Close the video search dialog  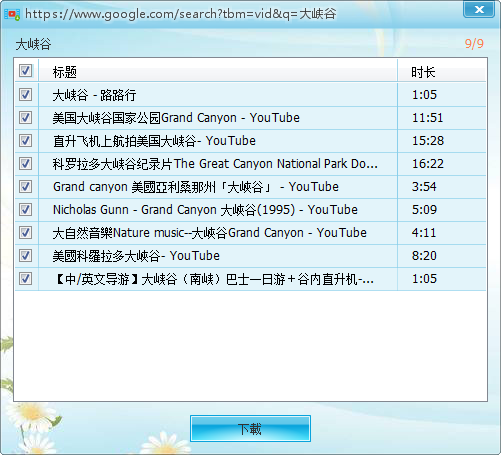[479, 9]
